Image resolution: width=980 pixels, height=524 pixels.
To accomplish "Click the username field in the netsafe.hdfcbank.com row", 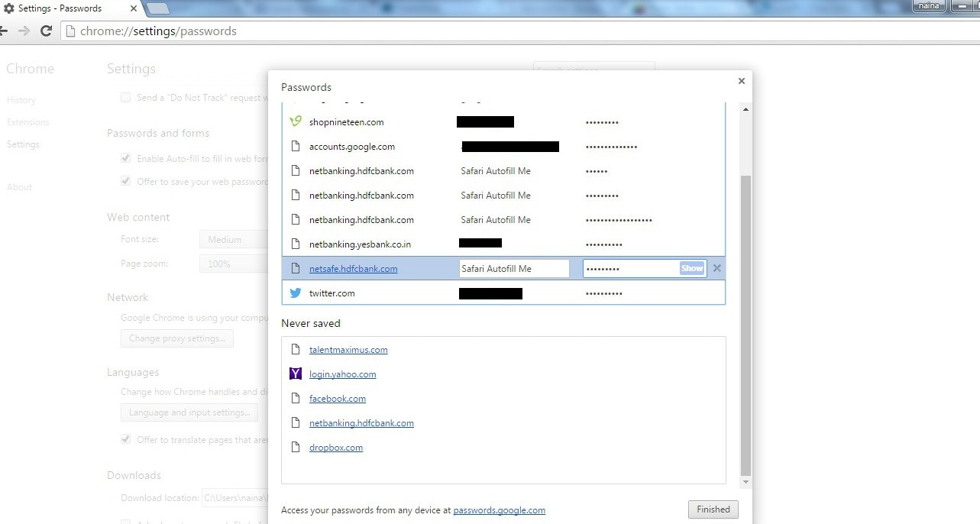I will pyautogui.click(x=514, y=269).
